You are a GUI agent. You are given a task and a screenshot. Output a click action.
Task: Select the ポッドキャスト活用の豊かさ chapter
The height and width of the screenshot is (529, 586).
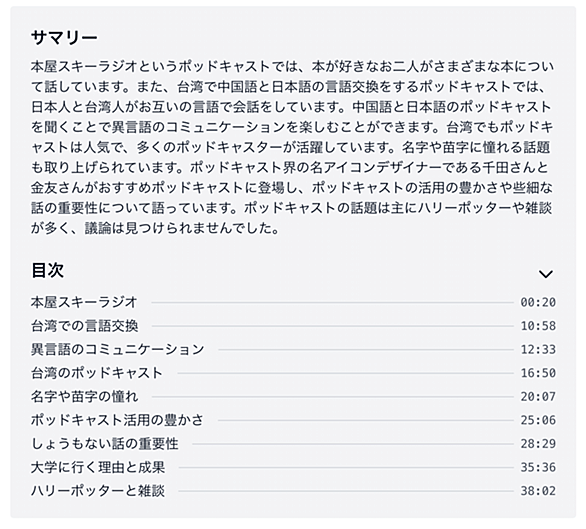pos(117,420)
